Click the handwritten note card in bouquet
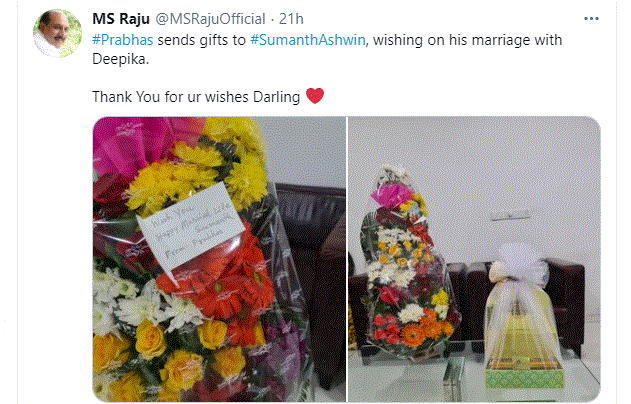 [191, 226]
